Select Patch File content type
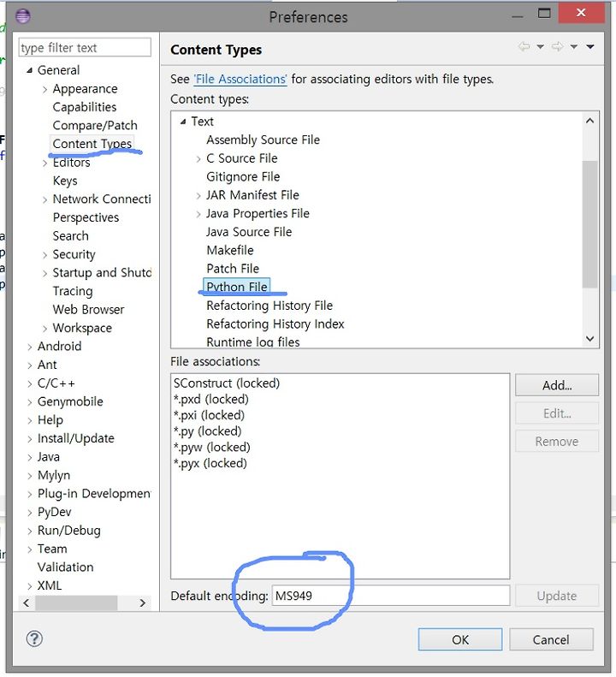Screen dimensions: 616x677 [x=233, y=269]
